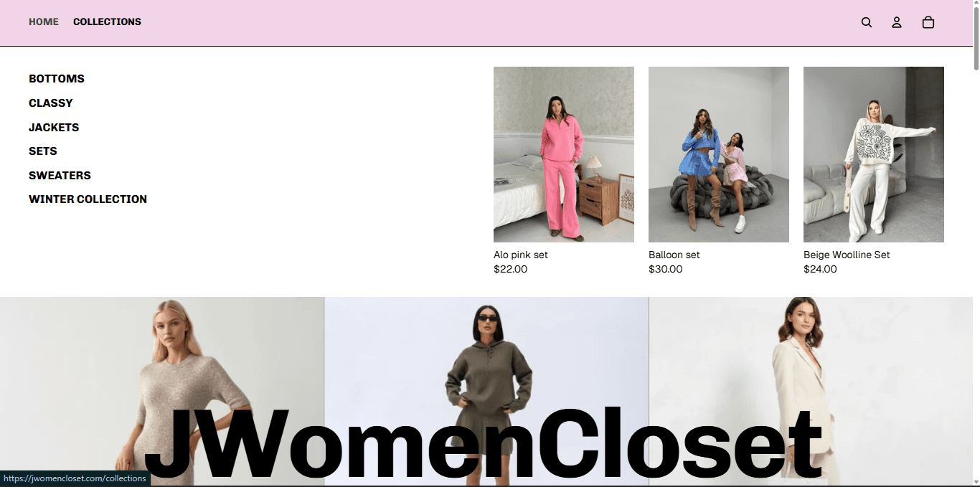The height and width of the screenshot is (487, 980).
Task: Open the account profile icon
Action: tap(897, 22)
